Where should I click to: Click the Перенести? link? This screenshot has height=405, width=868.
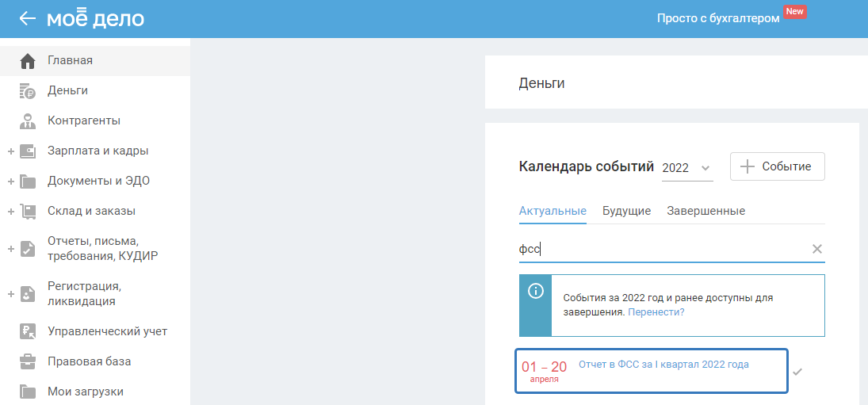click(x=656, y=312)
